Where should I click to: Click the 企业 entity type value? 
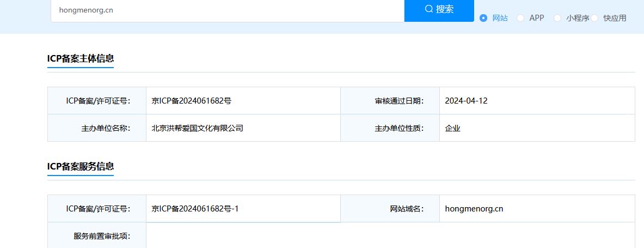pos(452,129)
